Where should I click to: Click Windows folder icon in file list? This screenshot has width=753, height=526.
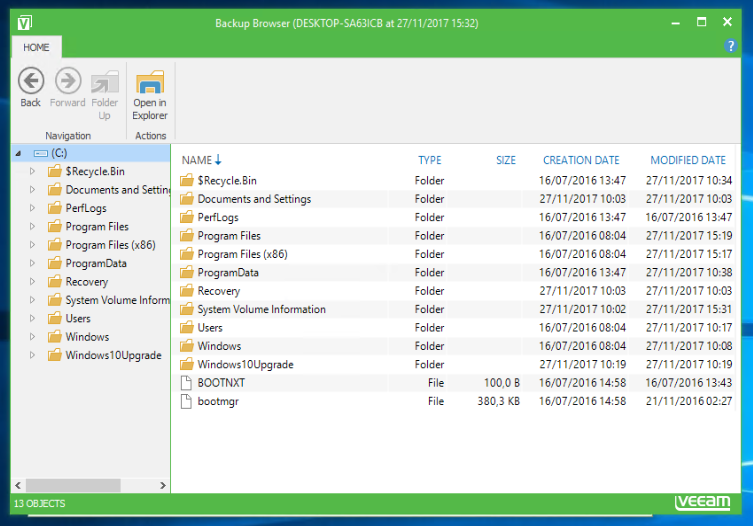coord(187,346)
